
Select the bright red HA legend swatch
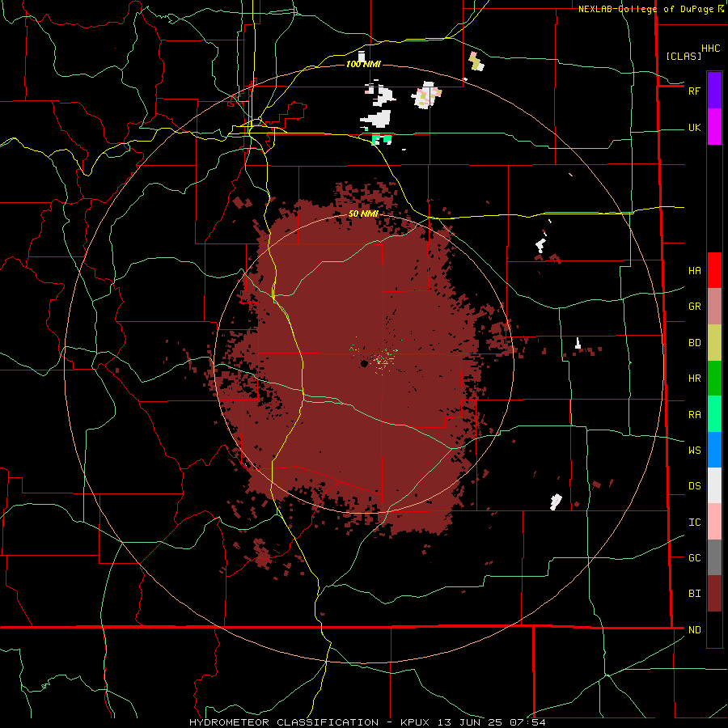point(714,270)
